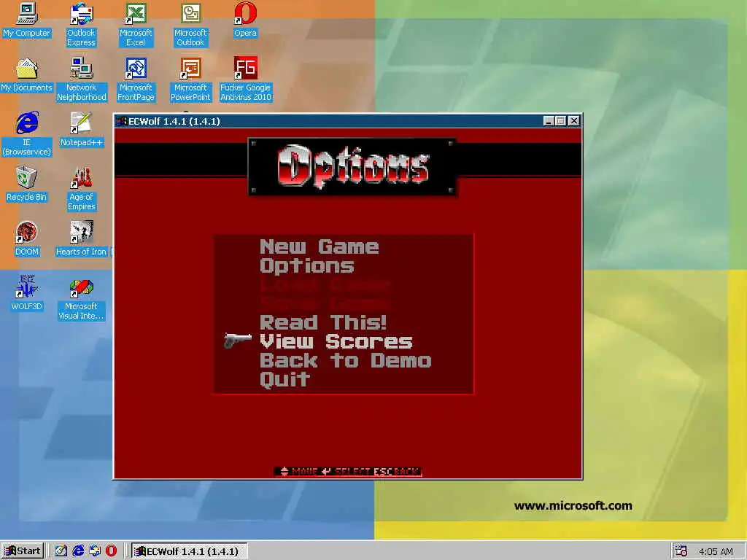This screenshot has height=560, width=747.
Task: Click the Show Desktop quick launch icon
Action: coord(61,551)
